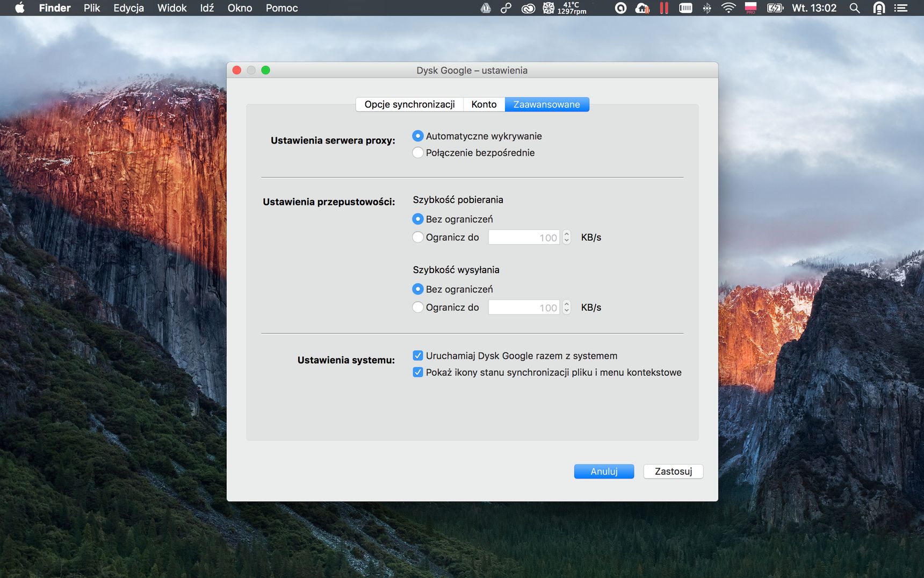
Task: Open the chain link menu bar icon
Action: [506, 8]
